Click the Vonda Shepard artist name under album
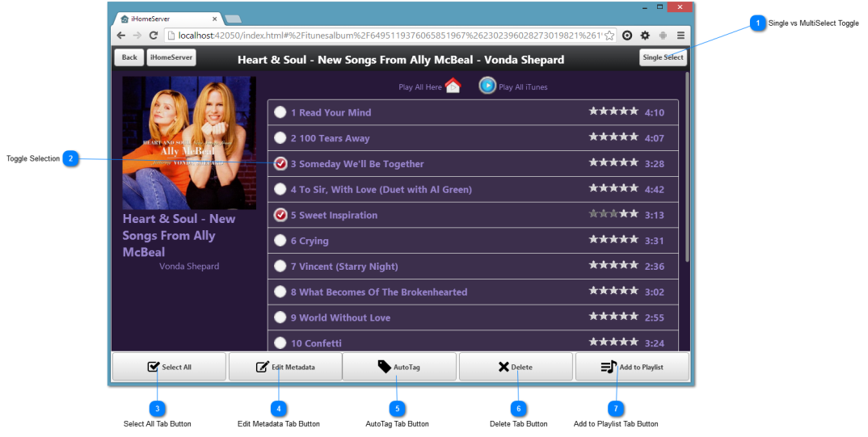 click(189, 266)
